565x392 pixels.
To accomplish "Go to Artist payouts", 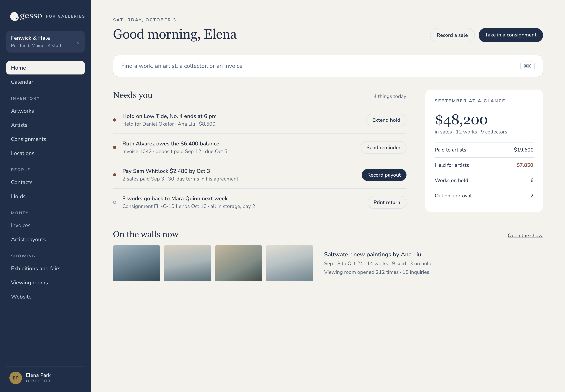I will 46,240.
